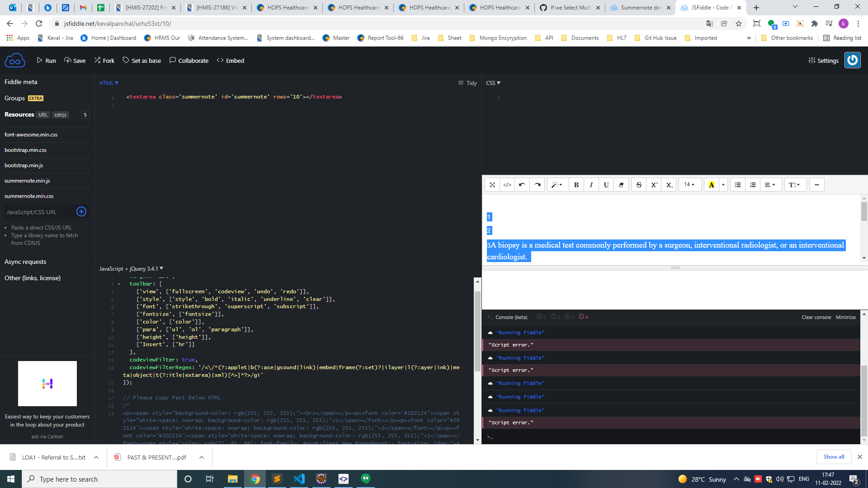Click the undo arrow in Summernote toolbar
Viewport: 868px width, 488px height.
(522, 185)
